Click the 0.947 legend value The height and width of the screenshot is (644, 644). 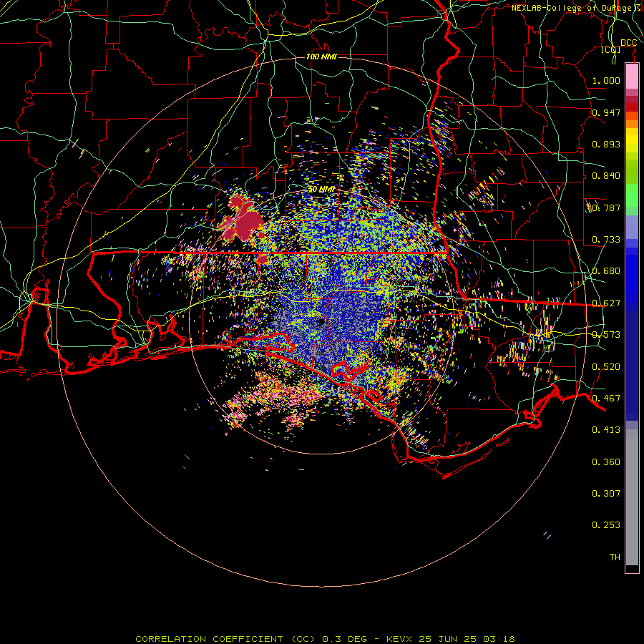pyautogui.click(x=606, y=112)
